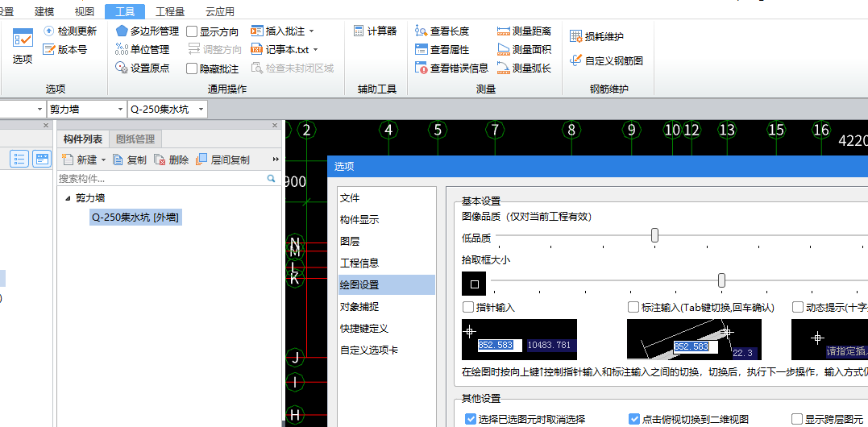
Task: Select 对象捕捉 in the options dialog
Action: click(x=386, y=306)
